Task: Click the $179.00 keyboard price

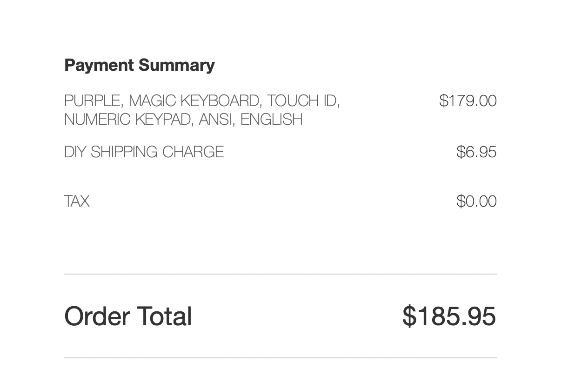Action: pos(468,101)
